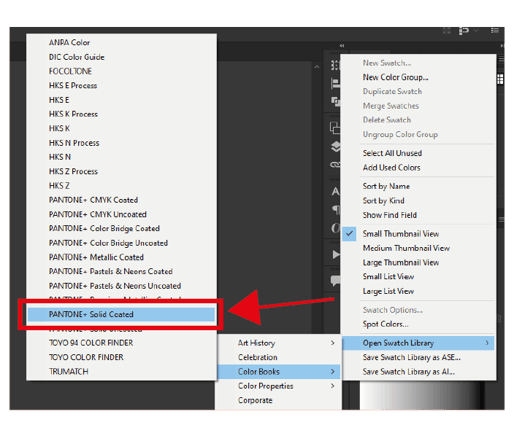The width and height of the screenshot is (514, 425).
Task: Select DIC Color Guide book
Action: 77,57
